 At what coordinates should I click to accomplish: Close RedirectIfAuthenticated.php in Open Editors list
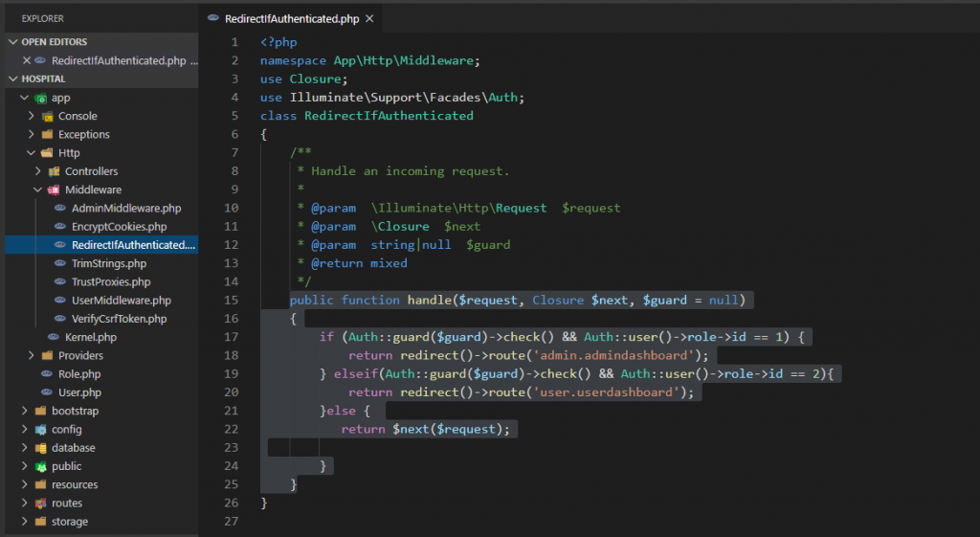pyautogui.click(x=28, y=60)
